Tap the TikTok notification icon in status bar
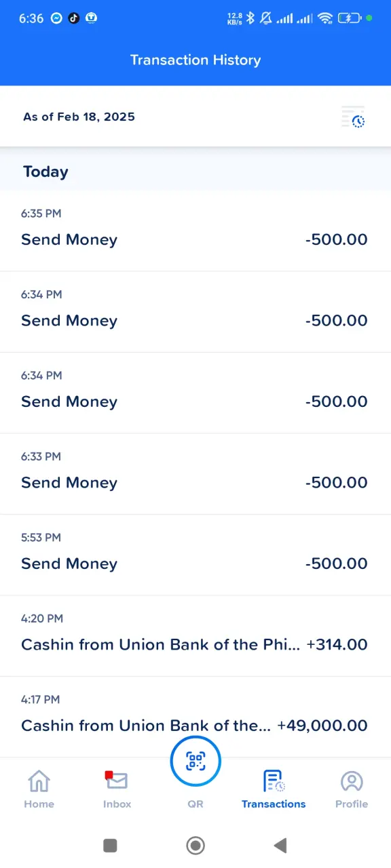Screen dimensions: 391x868 click(73, 18)
